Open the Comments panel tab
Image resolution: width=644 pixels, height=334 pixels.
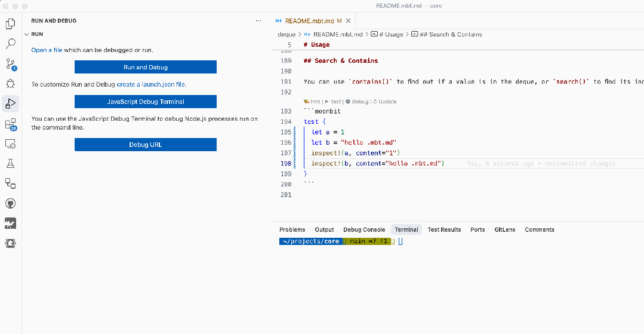pos(540,229)
